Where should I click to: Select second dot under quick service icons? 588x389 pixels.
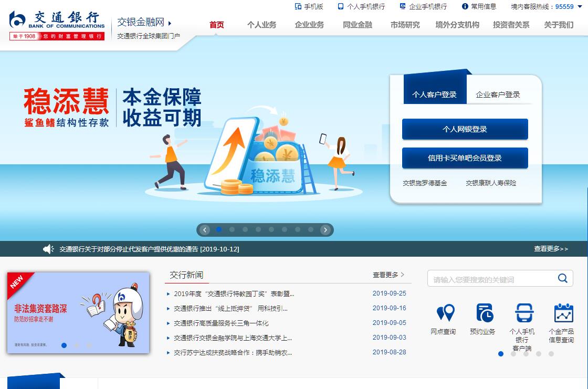(x=513, y=354)
